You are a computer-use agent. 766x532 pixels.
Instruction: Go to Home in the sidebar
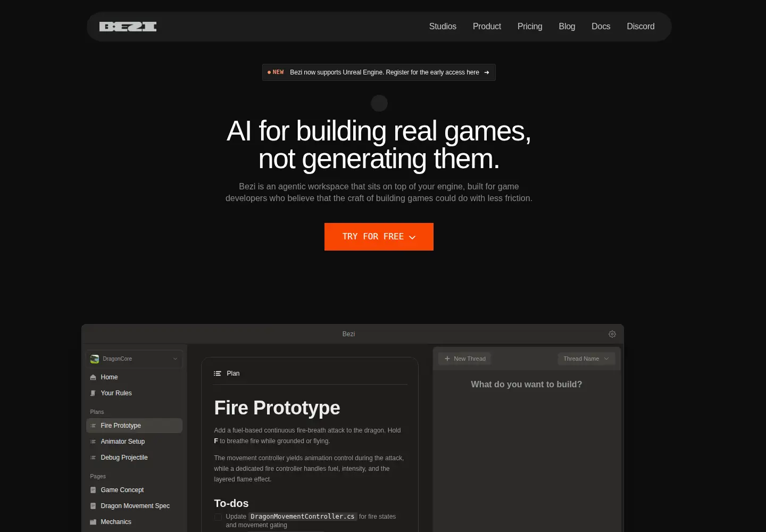point(134,377)
